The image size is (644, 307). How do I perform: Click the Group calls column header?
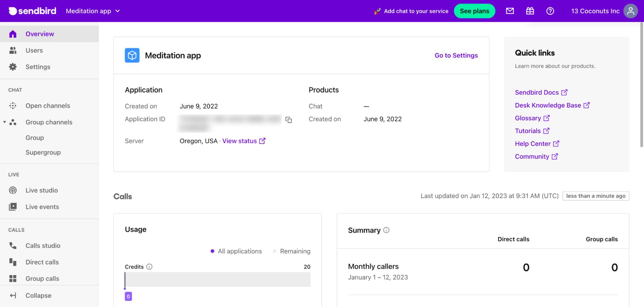[601, 239]
